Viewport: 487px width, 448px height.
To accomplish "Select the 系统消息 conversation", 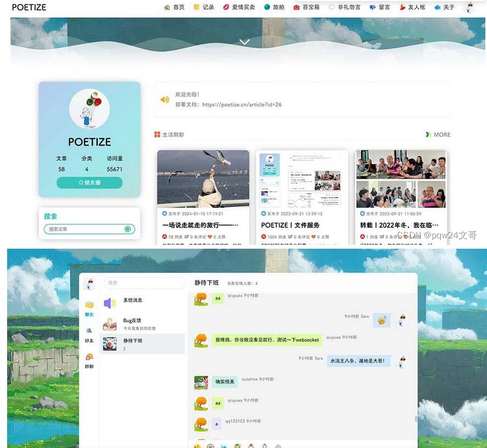I will 132,300.
